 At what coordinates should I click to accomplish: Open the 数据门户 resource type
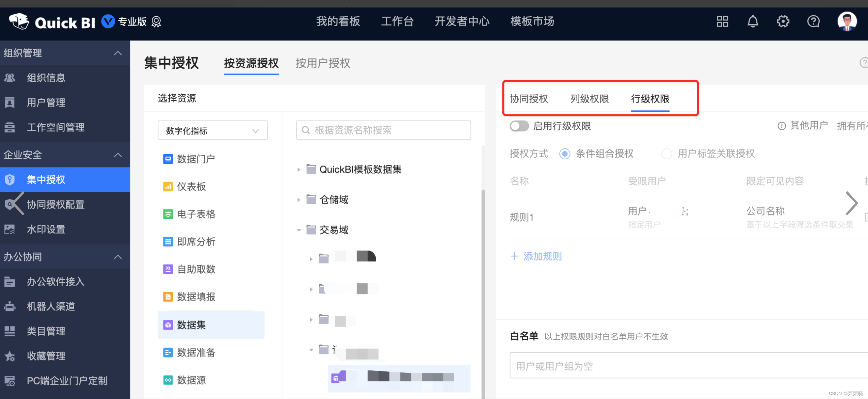[x=195, y=159]
